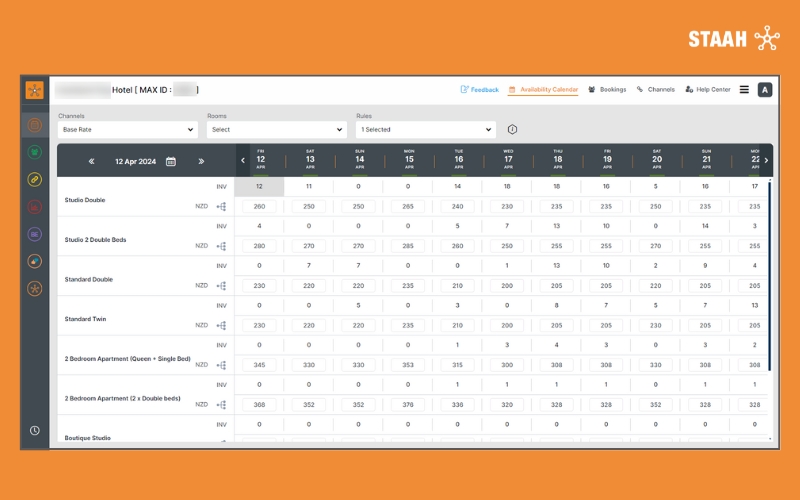Open the orange asterisk sidebar icon
This screenshot has height=500, width=800.
tap(35, 289)
